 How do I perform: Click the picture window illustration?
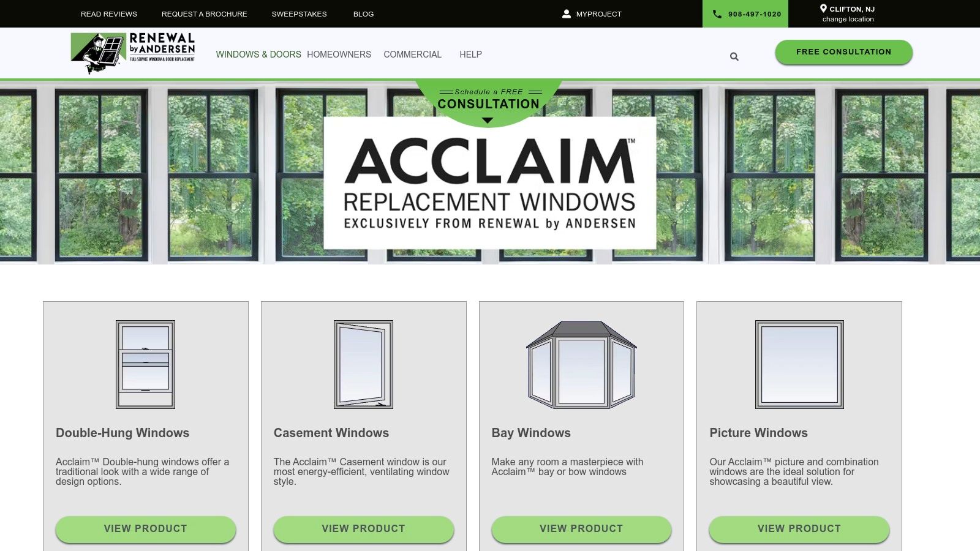pyautogui.click(x=799, y=364)
